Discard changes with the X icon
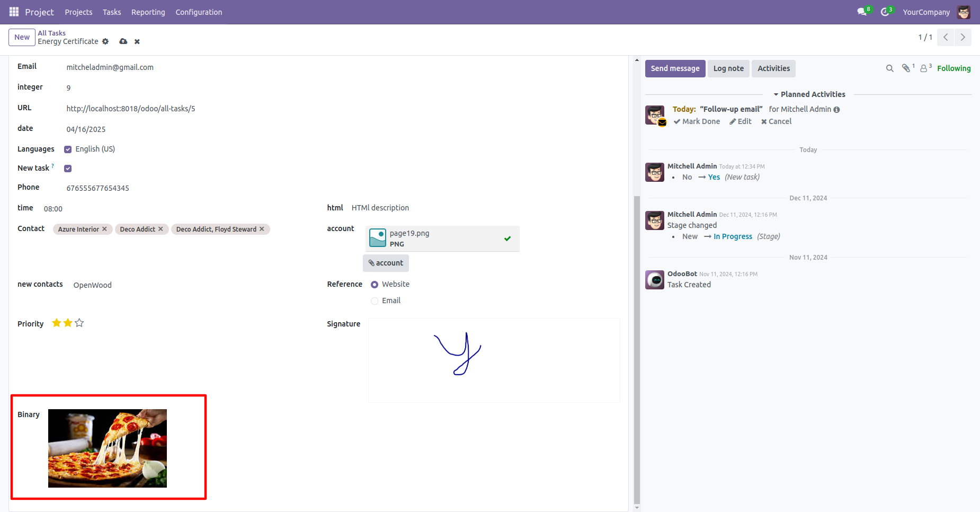Screen dimensions: 980x512 137,41
